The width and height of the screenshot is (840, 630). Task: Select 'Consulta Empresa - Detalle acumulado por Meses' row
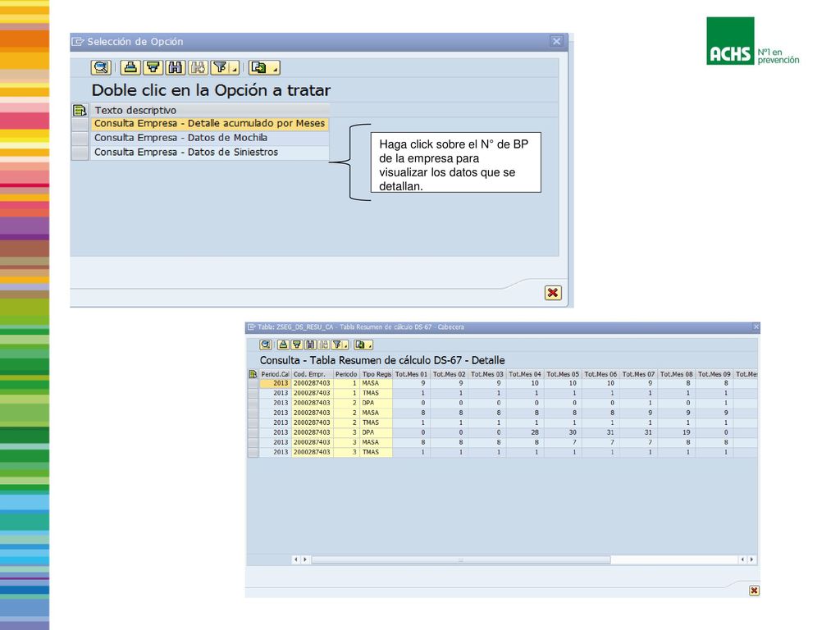(x=209, y=124)
